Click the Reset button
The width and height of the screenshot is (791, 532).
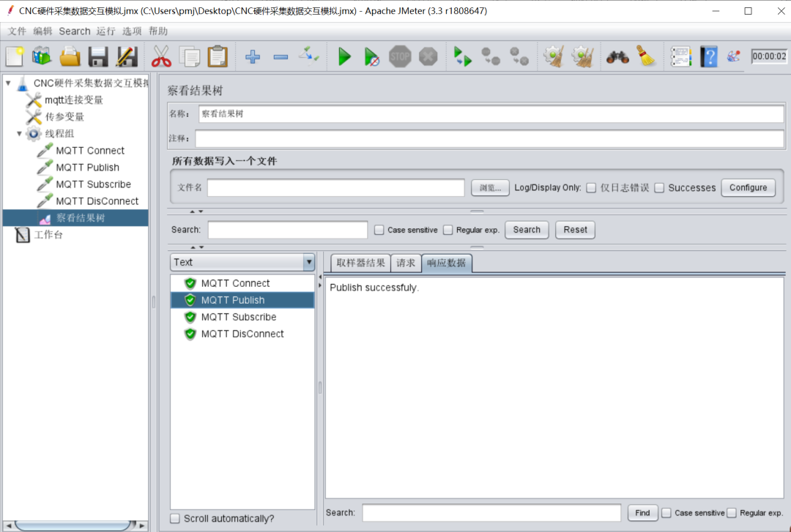click(x=575, y=230)
